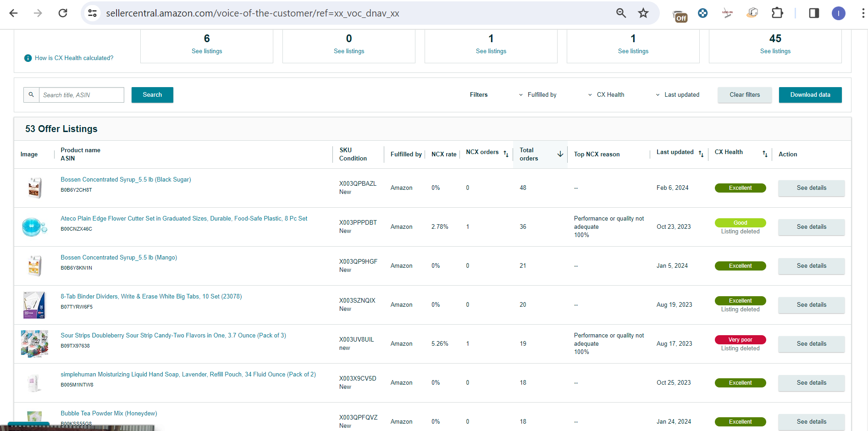
Task: Open the blue circular cross extension
Action: [x=702, y=13]
